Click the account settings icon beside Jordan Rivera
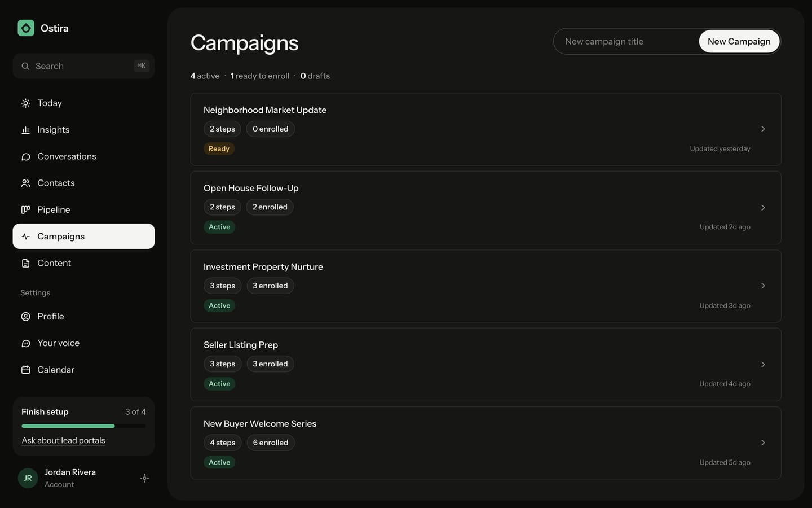The width and height of the screenshot is (812, 508). [144, 478]
